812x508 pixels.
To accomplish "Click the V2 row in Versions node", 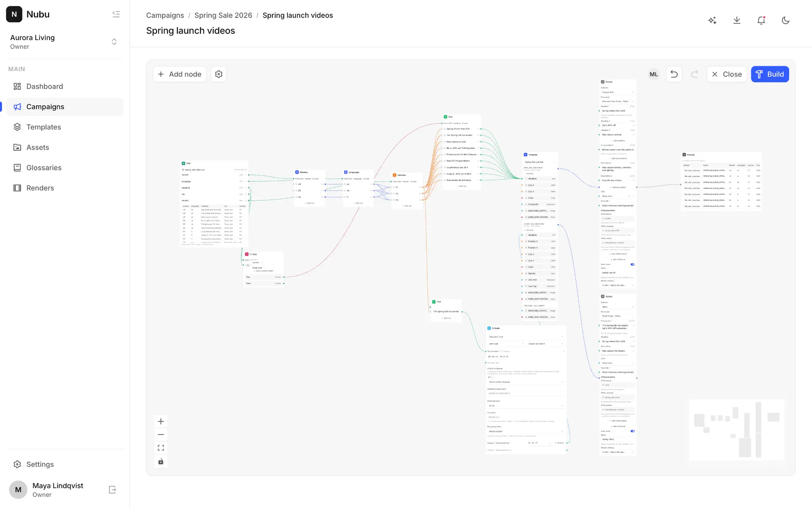I will [407, 193].
